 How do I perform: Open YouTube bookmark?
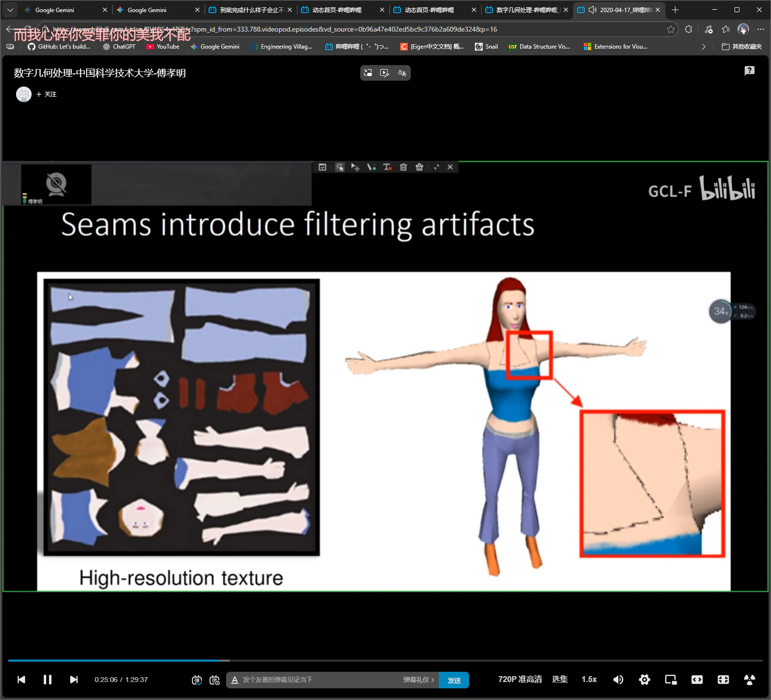[x=163, y=47]
